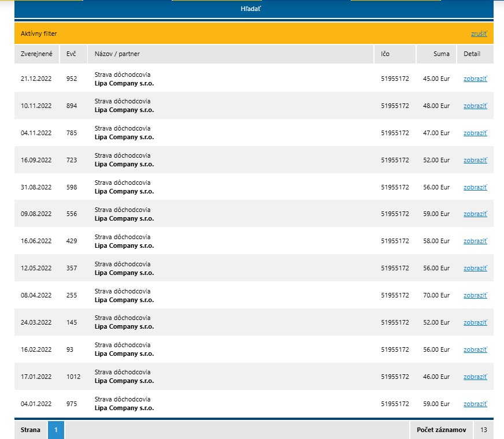Image resolution: width=504 pixels, height=439 pixels.
Task: Show detail of record with Evč 785
Action: pos(475,133)
